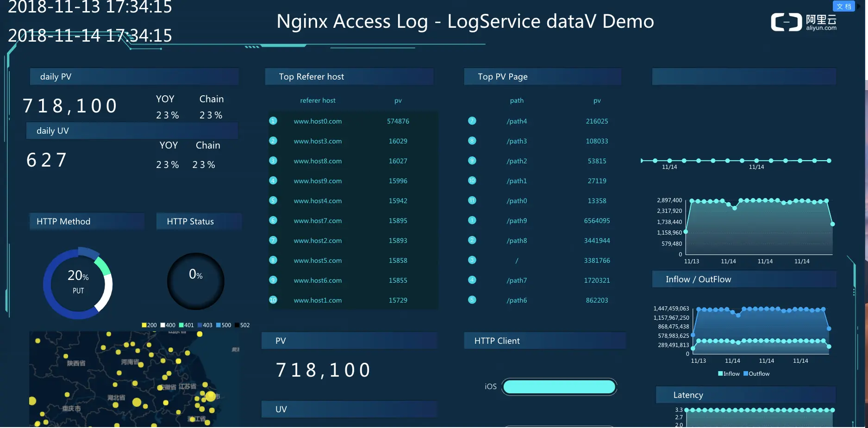This screenshot has width=868, height=428.
Task: Click the black 502 status legend swatch
Action: click(x=237, y=325)
